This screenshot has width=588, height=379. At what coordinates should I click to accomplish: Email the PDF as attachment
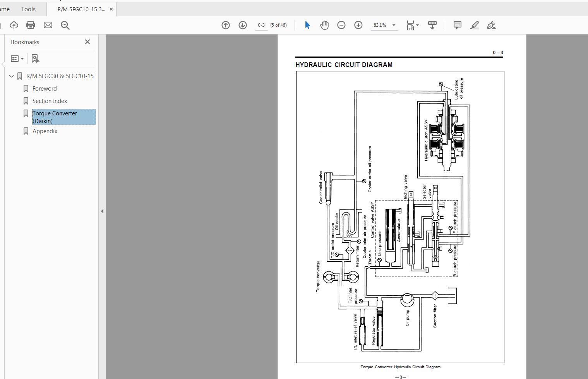(48, 25)
